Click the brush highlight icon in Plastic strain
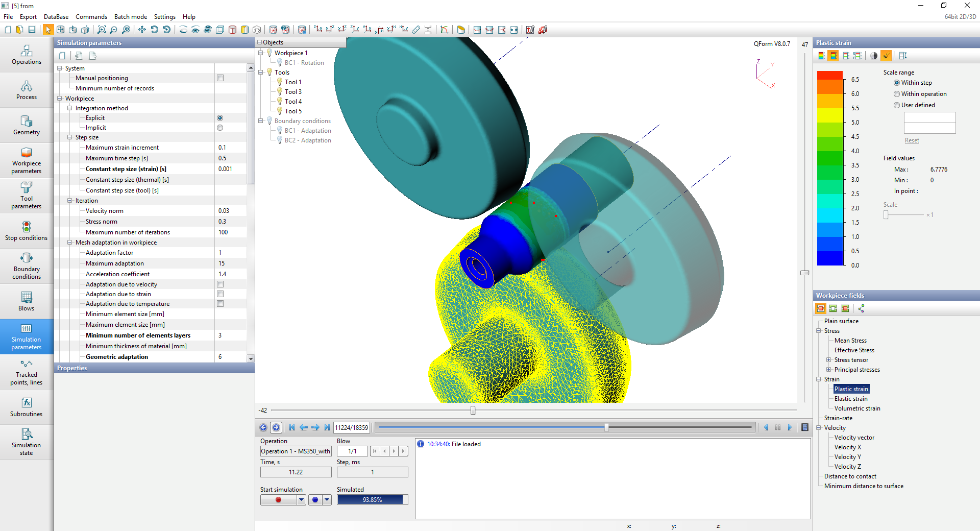Screen dimensions: 980x531 (x=886, y=56)
